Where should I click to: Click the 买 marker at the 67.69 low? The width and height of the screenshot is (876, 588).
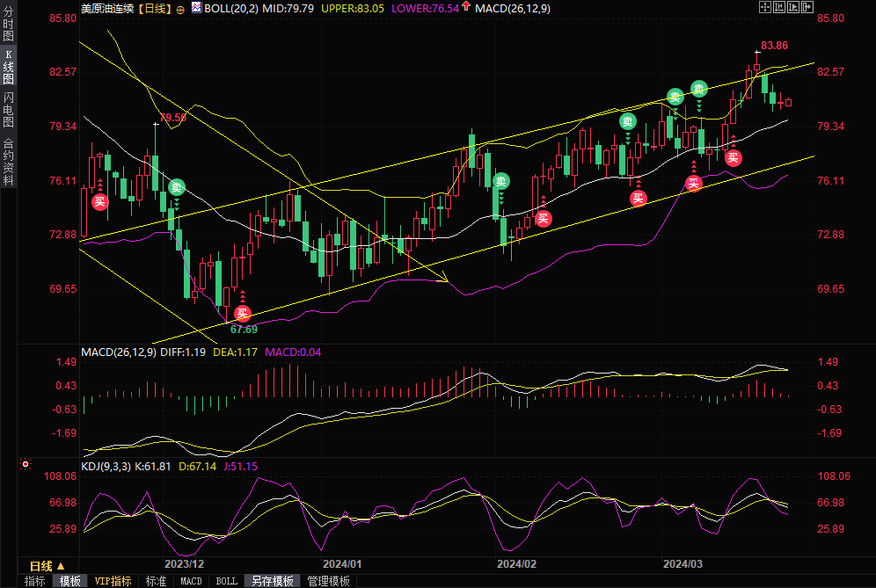point(243,313)
